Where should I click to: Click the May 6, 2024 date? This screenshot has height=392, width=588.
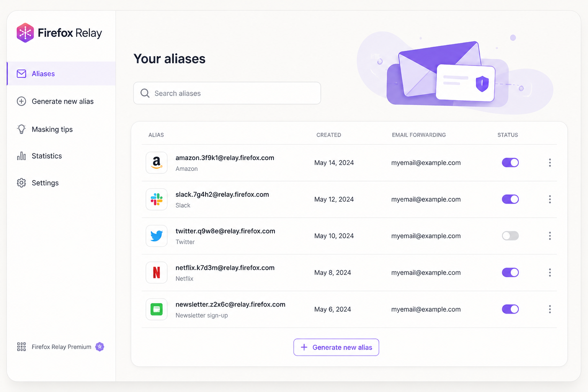(333, 309)
